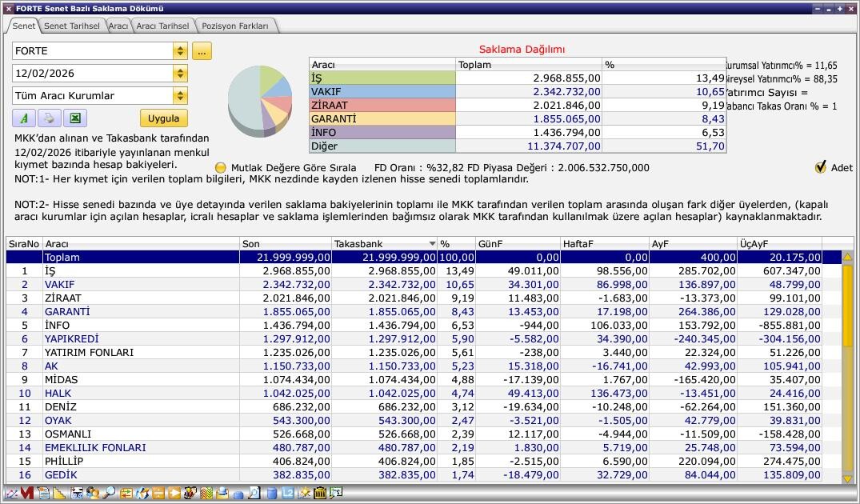860x504 pixels.
Task: Export the table with the Excel icon
Action: 74,118
